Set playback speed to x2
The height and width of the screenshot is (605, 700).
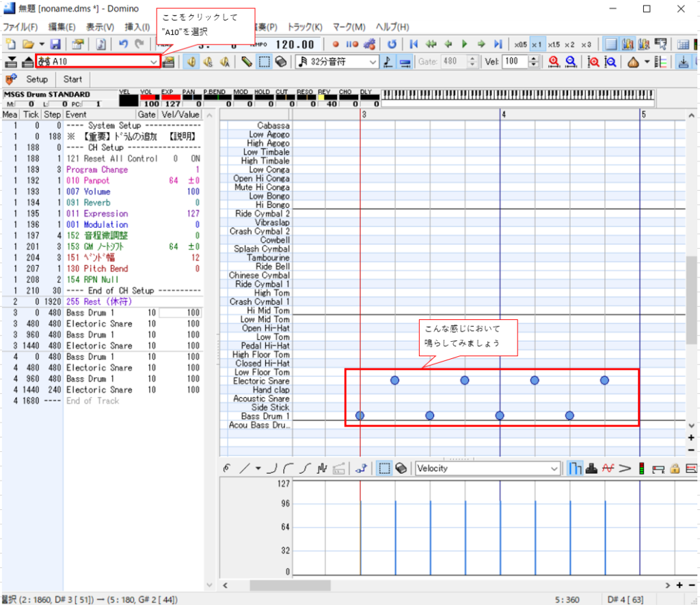pyautogui.click(x=569, y=44)
